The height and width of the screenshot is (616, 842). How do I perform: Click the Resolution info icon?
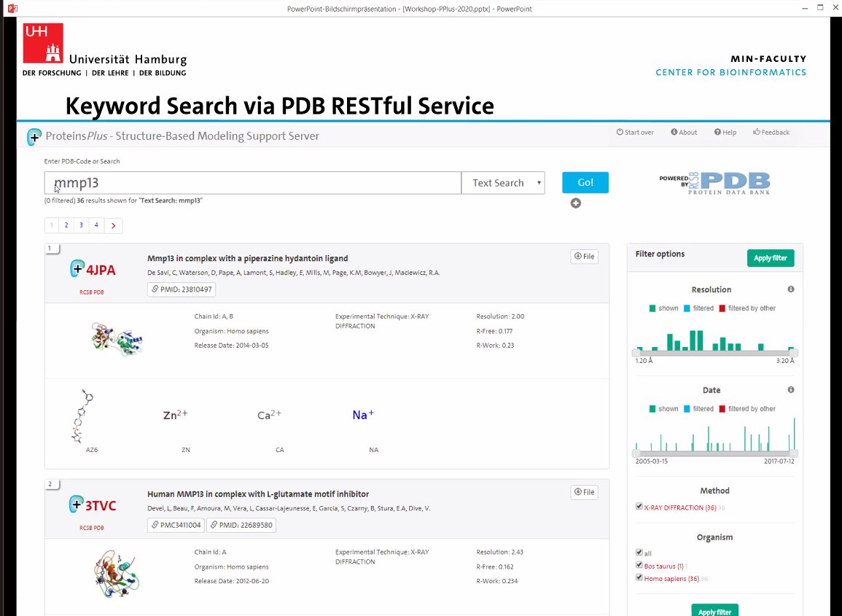[791, 289]
